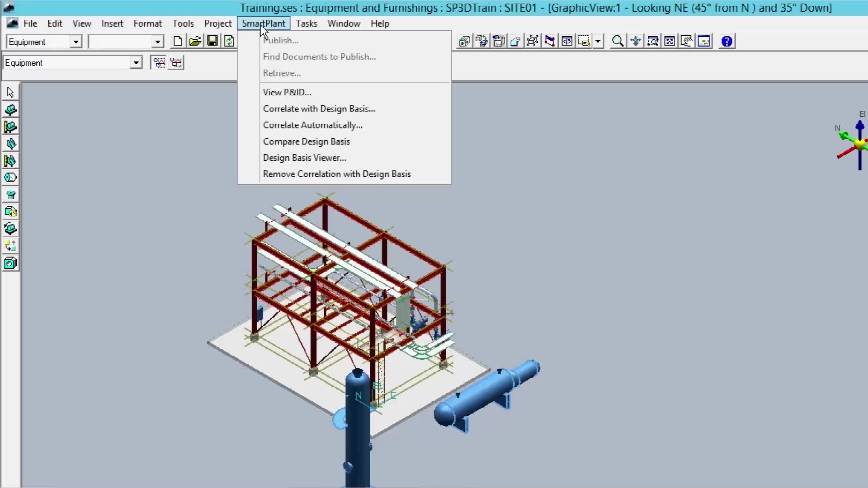Open the Tasks menu
This screenshot has height=488, width=868.
(x=306, y=23)
